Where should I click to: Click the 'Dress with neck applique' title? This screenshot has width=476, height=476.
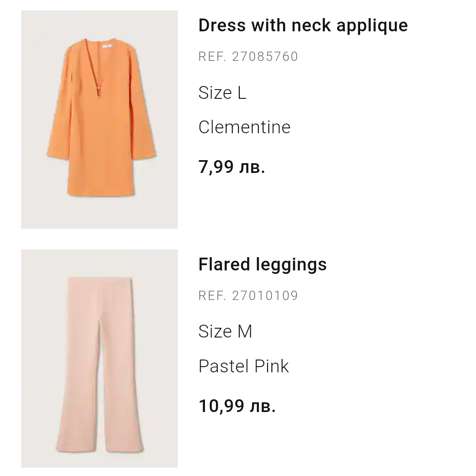(303, 26)
